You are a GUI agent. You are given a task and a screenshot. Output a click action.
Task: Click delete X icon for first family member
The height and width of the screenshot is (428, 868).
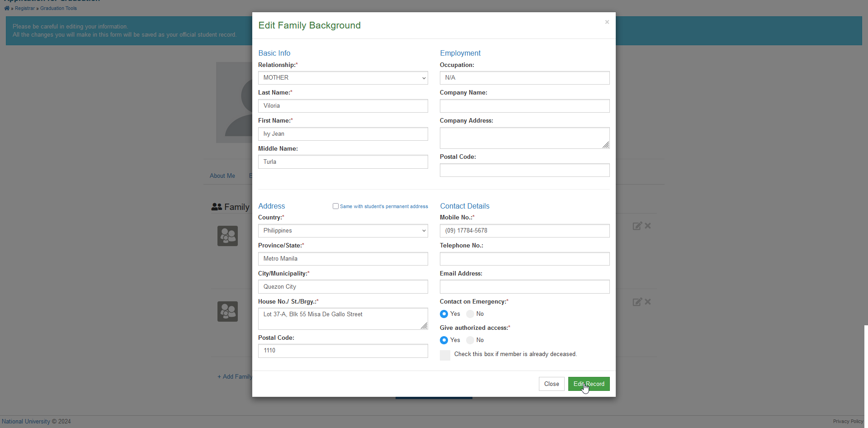[x=648, y=226]
